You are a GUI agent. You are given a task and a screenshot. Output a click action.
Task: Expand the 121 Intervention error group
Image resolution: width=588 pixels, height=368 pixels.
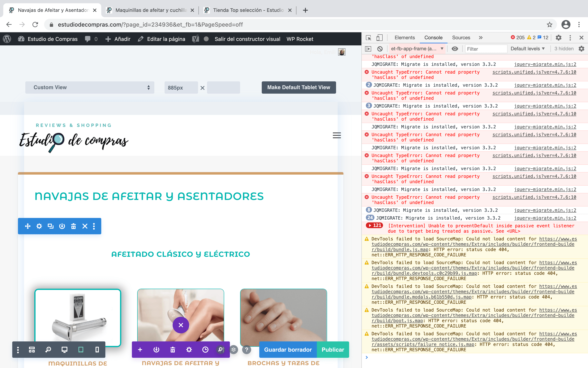pos(374,225)
